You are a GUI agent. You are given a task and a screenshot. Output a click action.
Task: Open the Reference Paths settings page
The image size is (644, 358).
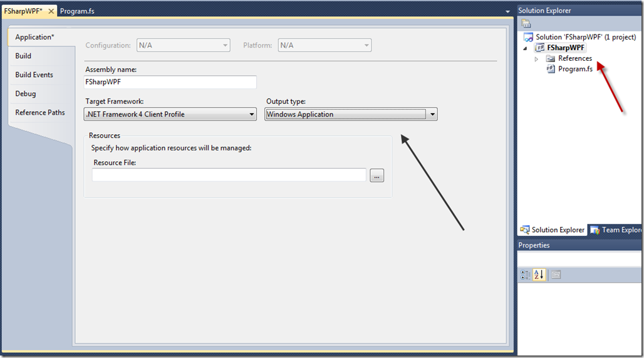40,113
